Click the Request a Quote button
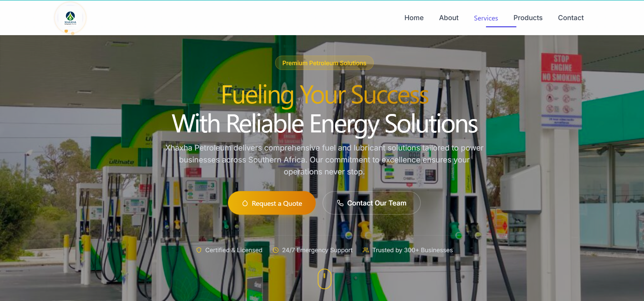This screenshot has height=301, width=644. click(x=272, y=203)
